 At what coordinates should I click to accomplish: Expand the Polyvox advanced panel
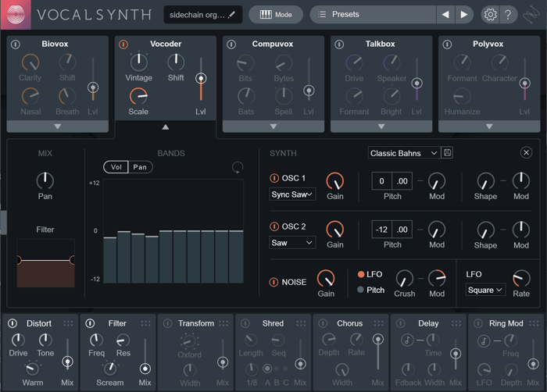pyautogui.click(x=489, y=127)
